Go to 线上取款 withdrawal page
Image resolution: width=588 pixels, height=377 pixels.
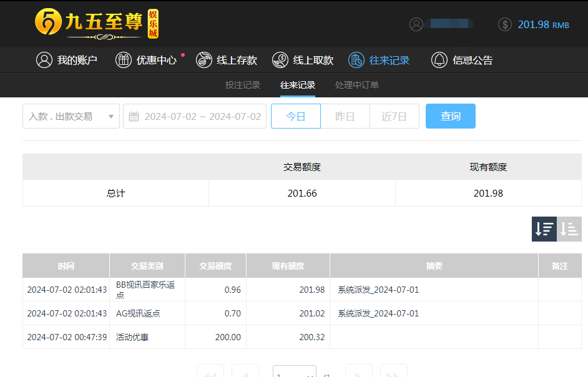pos(303,61)
